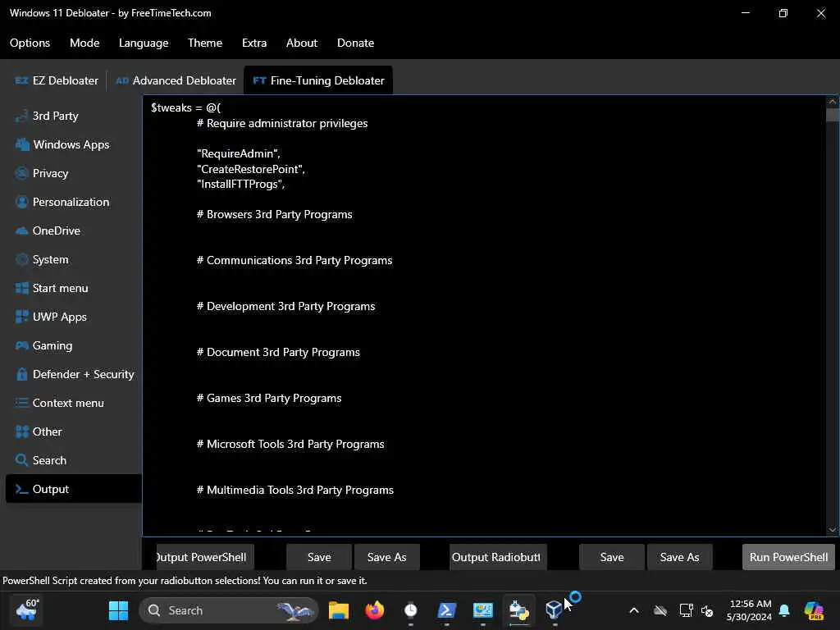
Task: Click scrollbar down arrow in output
Action: coord(832,530)
